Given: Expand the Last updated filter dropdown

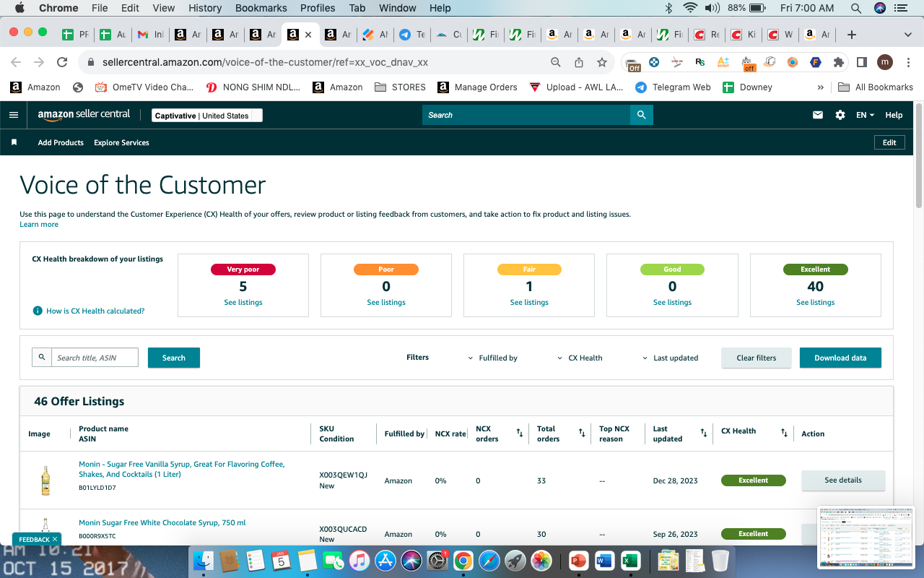Looking at the screenshot, I should point(671,358).
